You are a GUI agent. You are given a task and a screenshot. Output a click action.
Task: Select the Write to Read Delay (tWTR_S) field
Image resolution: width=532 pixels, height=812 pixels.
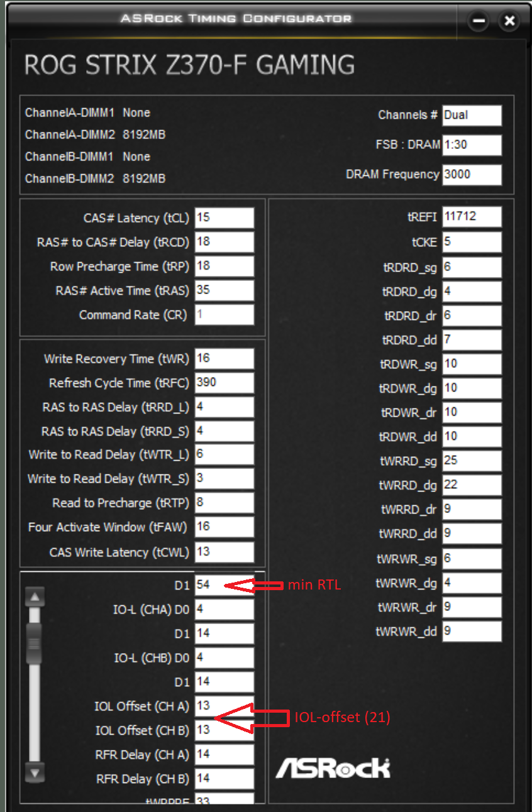pos(224,479)
